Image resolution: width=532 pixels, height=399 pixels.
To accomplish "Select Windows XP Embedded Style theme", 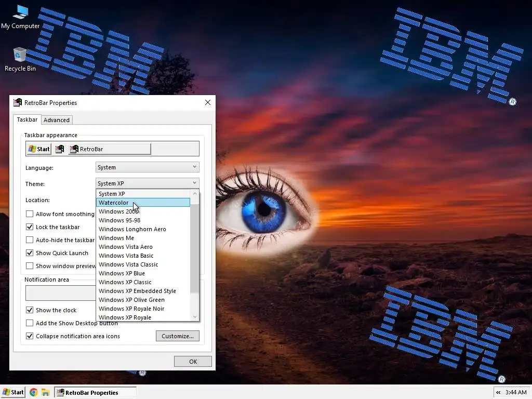I will [x=143, y=291].
